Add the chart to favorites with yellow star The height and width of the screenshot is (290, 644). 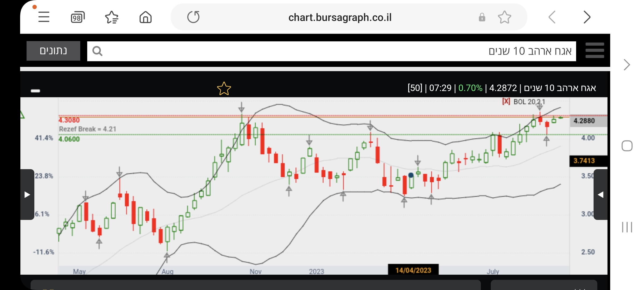click(x=224, y=89)
